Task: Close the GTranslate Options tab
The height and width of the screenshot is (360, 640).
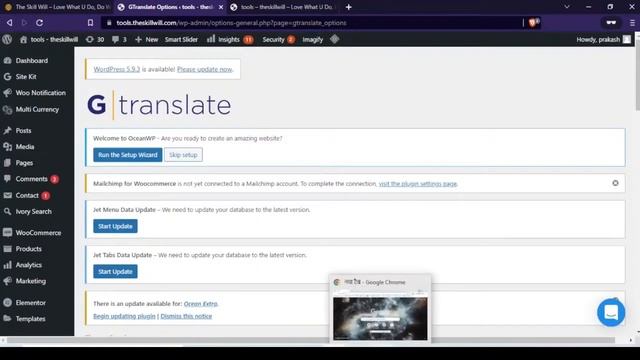Action: 221,7
